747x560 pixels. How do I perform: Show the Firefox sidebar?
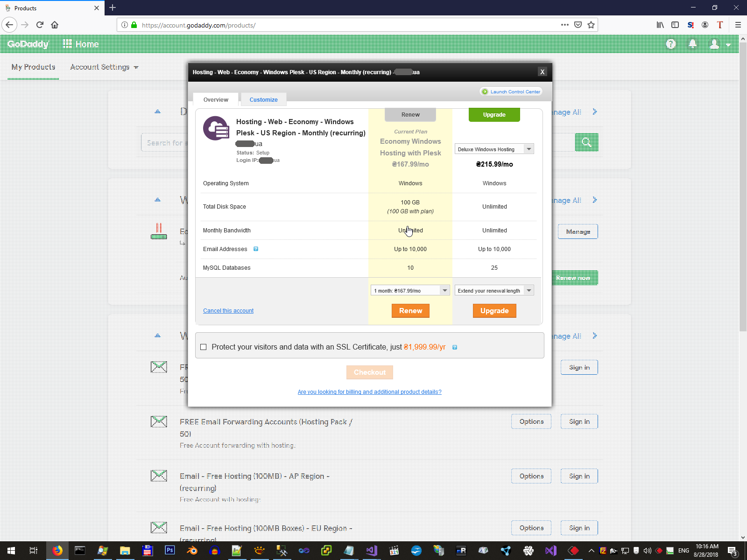point(675,25)
